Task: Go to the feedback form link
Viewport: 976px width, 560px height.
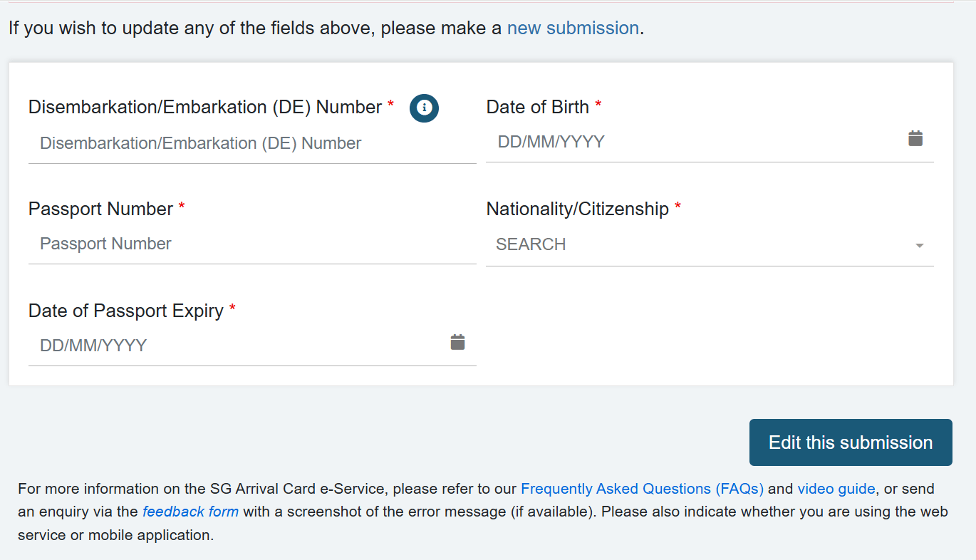Action: (x=190, y=512)
